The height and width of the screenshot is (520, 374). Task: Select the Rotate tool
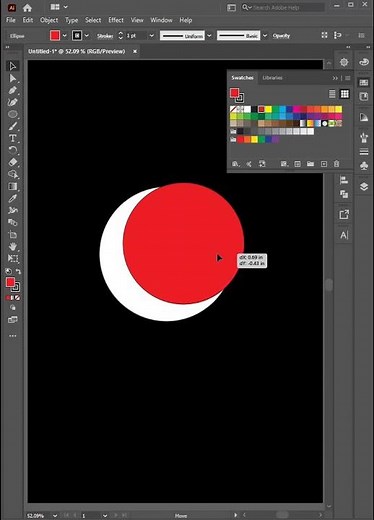coord(13,150)
